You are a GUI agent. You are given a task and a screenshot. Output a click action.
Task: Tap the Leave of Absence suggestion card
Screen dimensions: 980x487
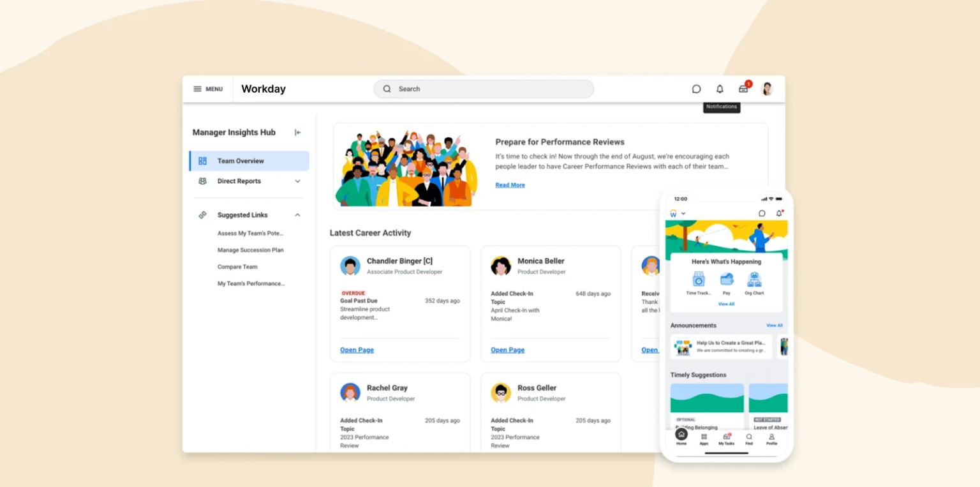[x=768, y=407]
